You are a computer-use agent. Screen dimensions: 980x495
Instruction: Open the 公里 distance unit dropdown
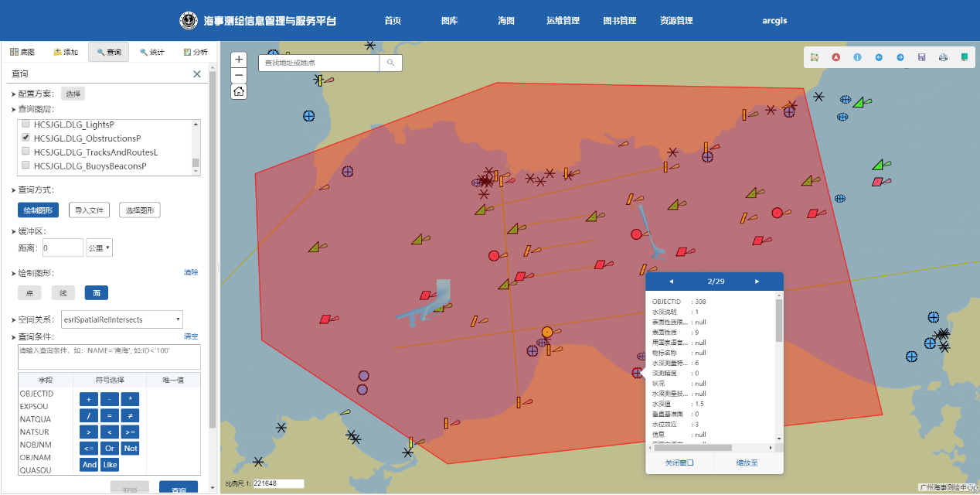point(100,248)
